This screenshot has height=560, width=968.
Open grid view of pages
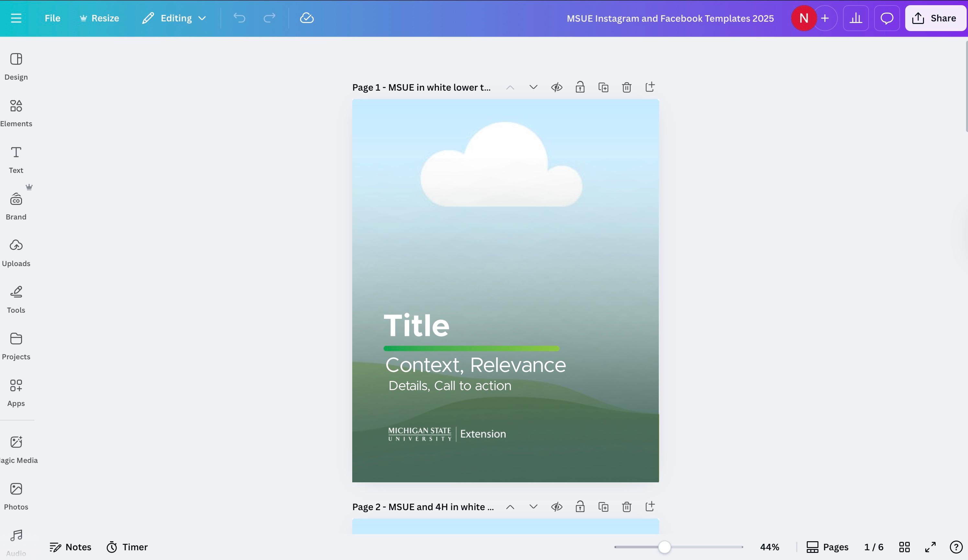click(904, 546)
